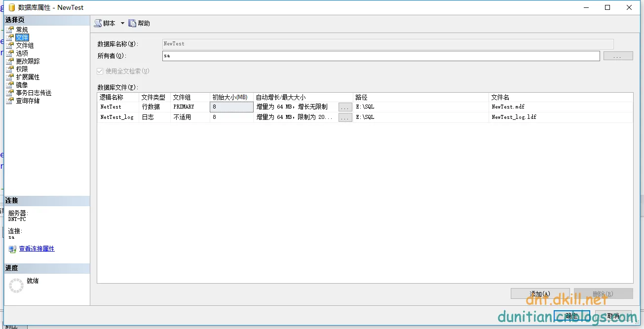Browse for owner with the ellipsis button
This screenshot has height=329, width=644.
(x=618, y=56)
